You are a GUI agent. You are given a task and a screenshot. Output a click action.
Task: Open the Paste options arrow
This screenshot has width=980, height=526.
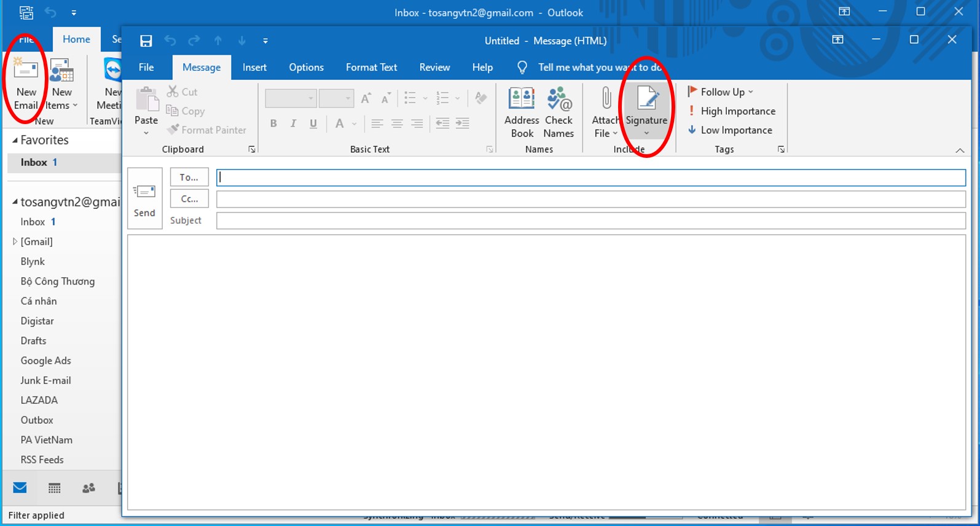point(146,133)
